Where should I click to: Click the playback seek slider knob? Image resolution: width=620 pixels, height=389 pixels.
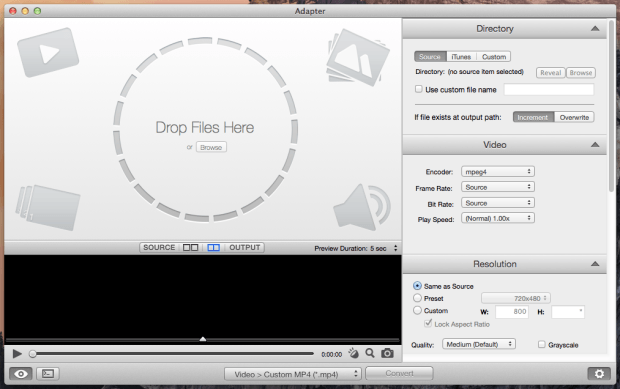[33, 354]
